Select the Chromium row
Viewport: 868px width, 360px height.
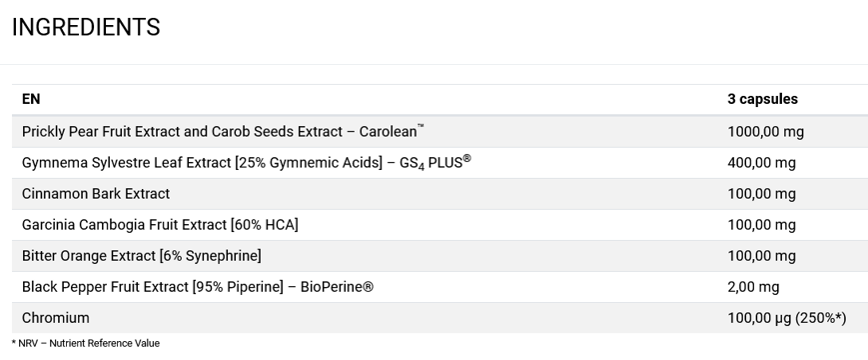point(440,318)
